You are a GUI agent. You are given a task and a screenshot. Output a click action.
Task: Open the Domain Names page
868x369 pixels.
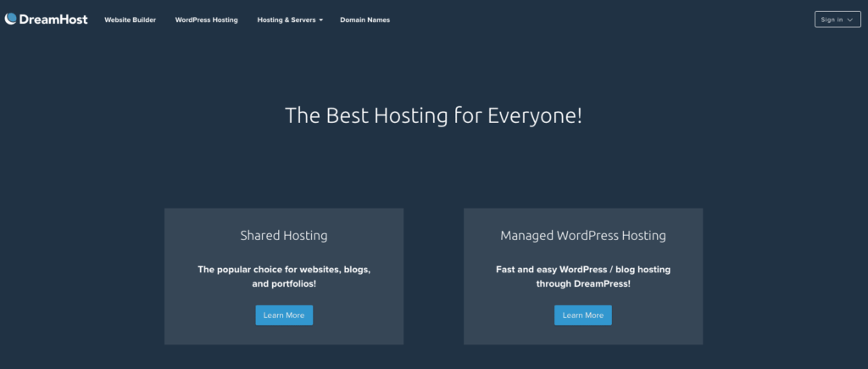(x=364, y=20)
